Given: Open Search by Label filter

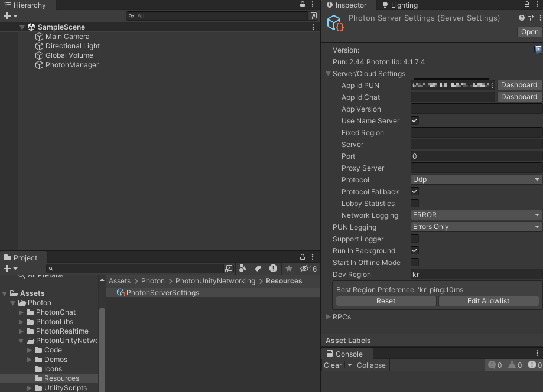Looking at the screenshot, I should pos(258,269).
